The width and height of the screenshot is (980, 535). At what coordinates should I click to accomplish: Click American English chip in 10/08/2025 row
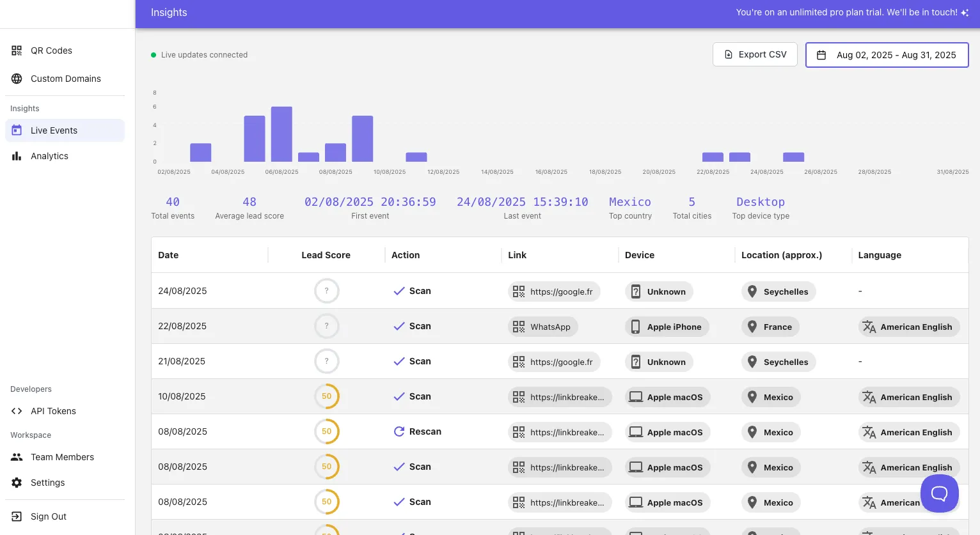click(909, 397)
